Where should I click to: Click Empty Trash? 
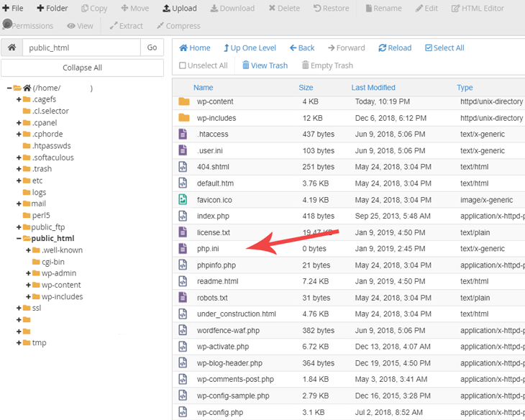click(327, 65)
